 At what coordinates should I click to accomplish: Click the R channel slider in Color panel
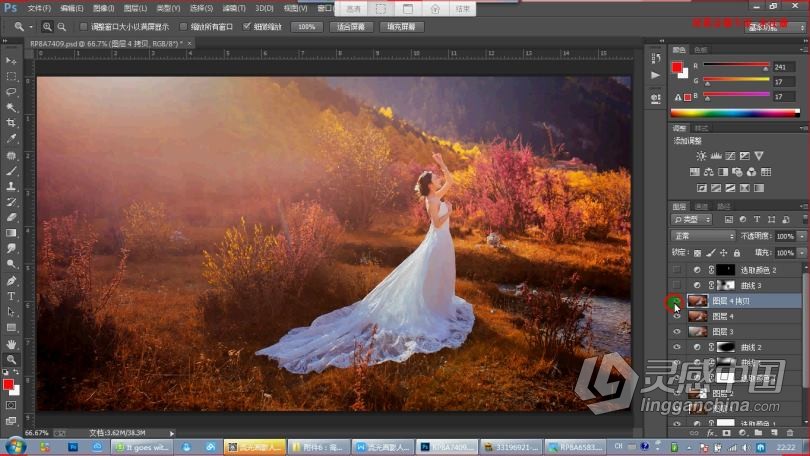736,67
